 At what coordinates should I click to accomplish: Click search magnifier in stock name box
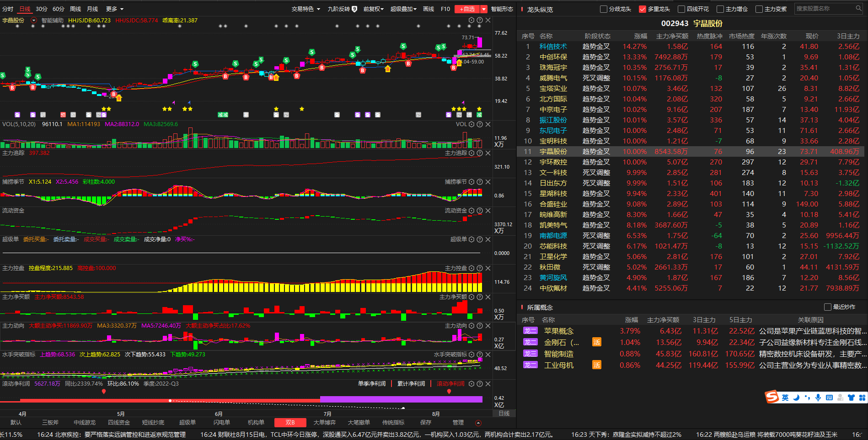coord(858,8)
